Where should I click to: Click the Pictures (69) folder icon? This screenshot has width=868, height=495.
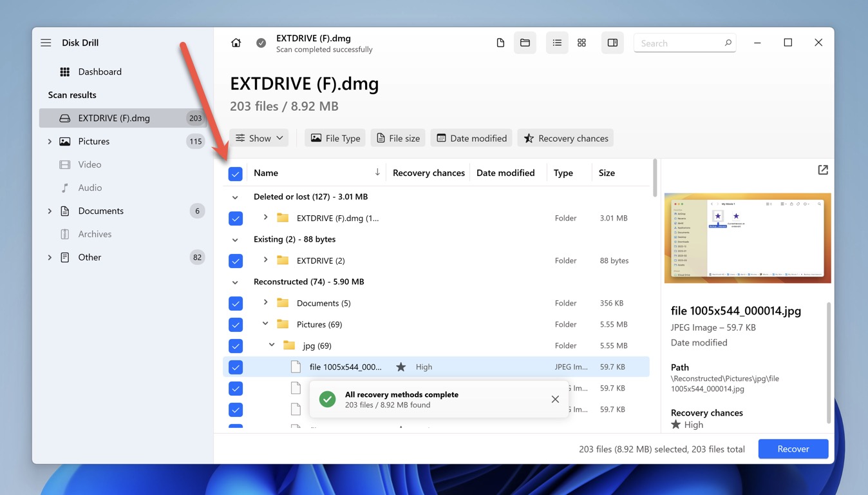pos(283,324)
